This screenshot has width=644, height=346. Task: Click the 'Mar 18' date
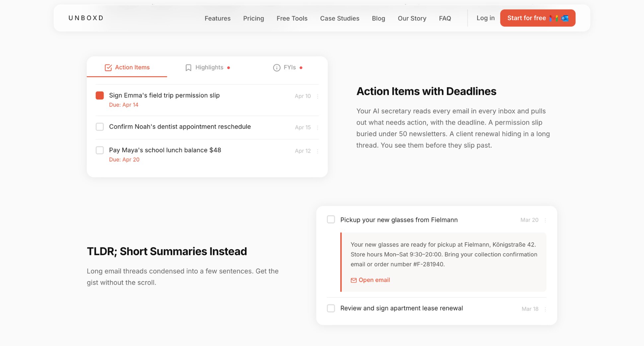(x=530, y=309)
